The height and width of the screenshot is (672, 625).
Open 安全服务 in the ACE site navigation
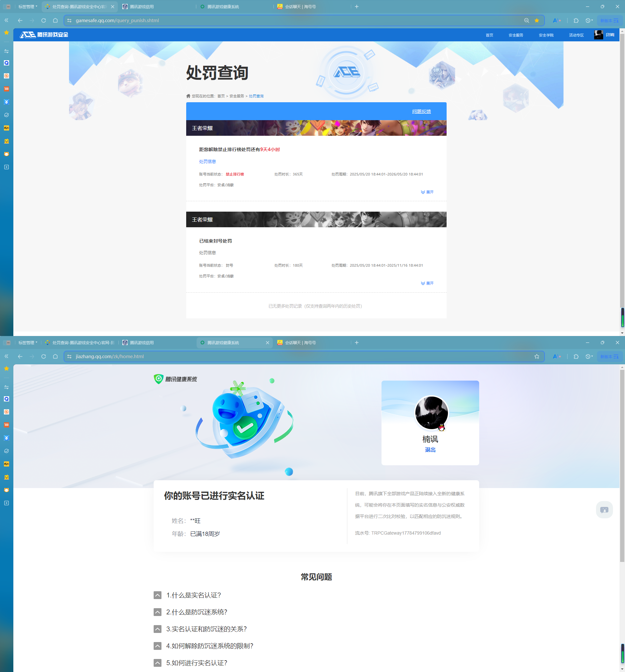click(x=516, y=35)
